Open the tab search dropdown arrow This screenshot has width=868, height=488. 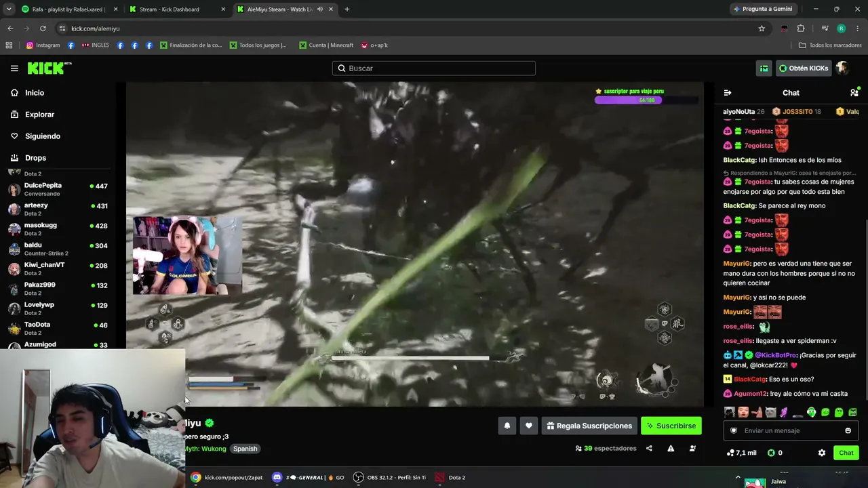tap(9, 9)
